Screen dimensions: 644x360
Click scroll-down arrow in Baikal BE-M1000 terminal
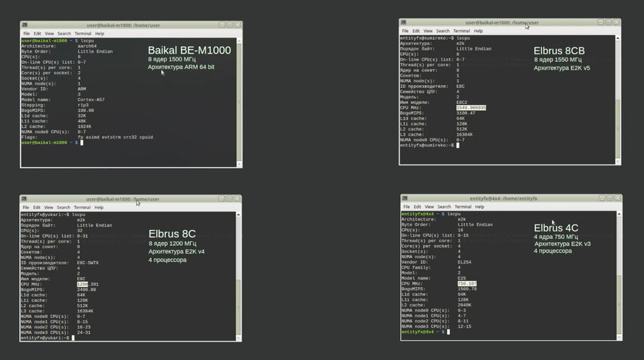(x=239, y=164)
